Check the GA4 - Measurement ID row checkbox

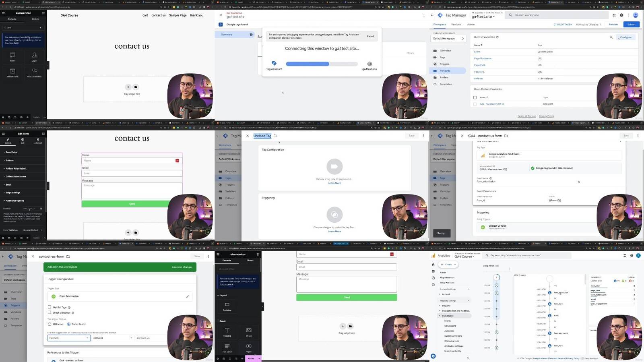pos(475,104)
